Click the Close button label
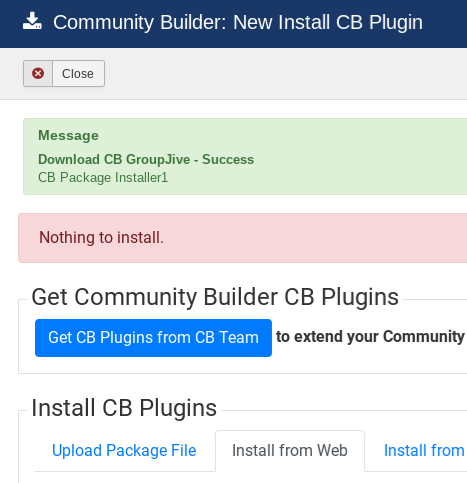The width and height of the screenshot is (467, 483). pyautogui.click(x=78, y=74)
